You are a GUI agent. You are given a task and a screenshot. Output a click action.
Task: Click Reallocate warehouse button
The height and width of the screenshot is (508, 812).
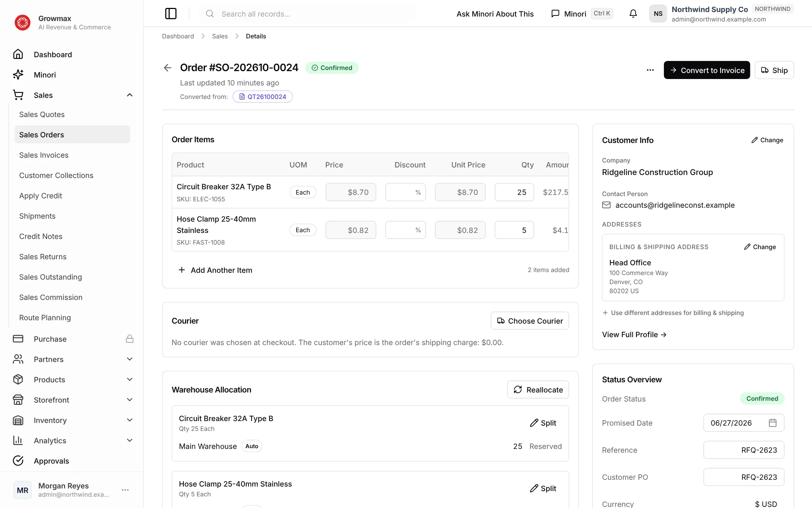pyautogui.click(x=538, y=389)
